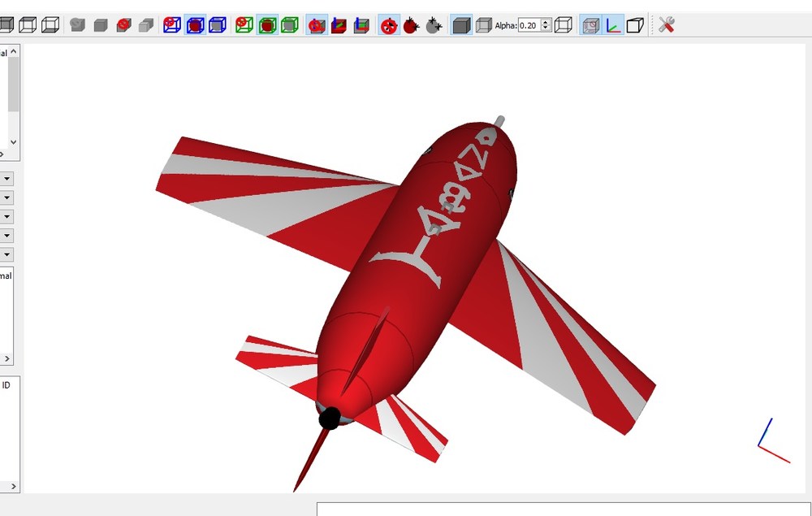Click the gray blob with black stars icon
Screen dimensions: 812x516
tap(434, 25)
